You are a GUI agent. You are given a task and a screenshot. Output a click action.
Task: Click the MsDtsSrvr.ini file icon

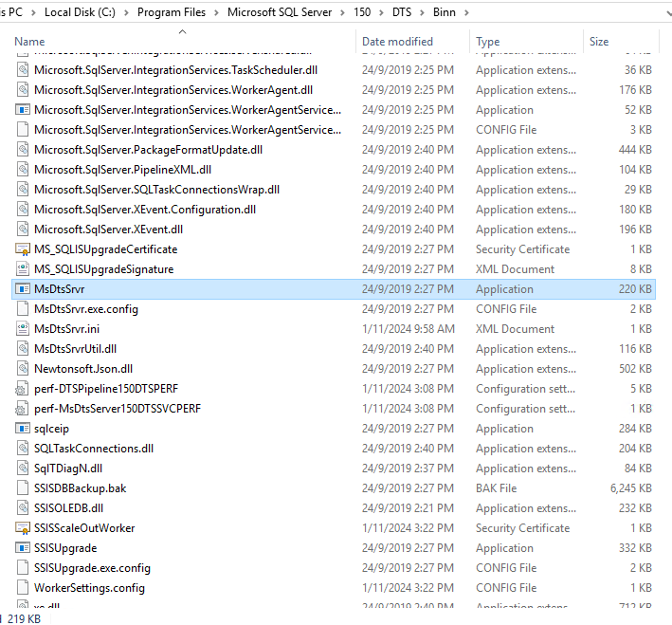click(23, 329)
